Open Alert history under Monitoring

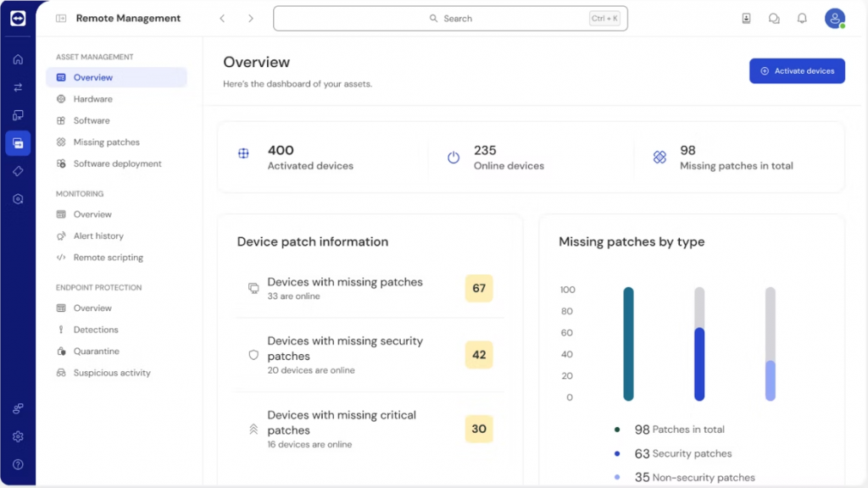point(98,236)
